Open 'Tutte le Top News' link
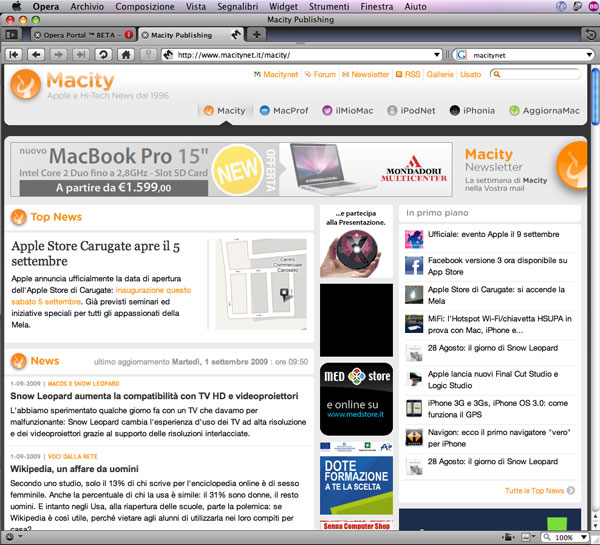 (534, 491)
